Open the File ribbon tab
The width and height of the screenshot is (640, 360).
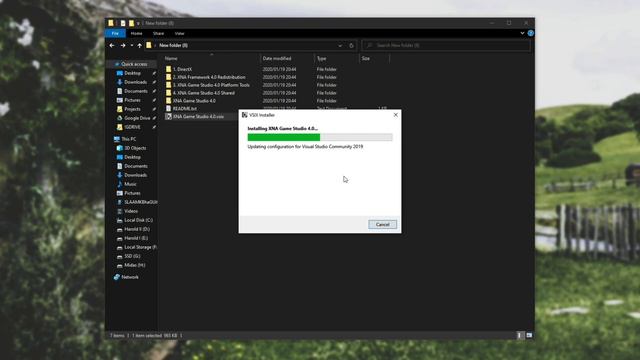click(115, 33)
